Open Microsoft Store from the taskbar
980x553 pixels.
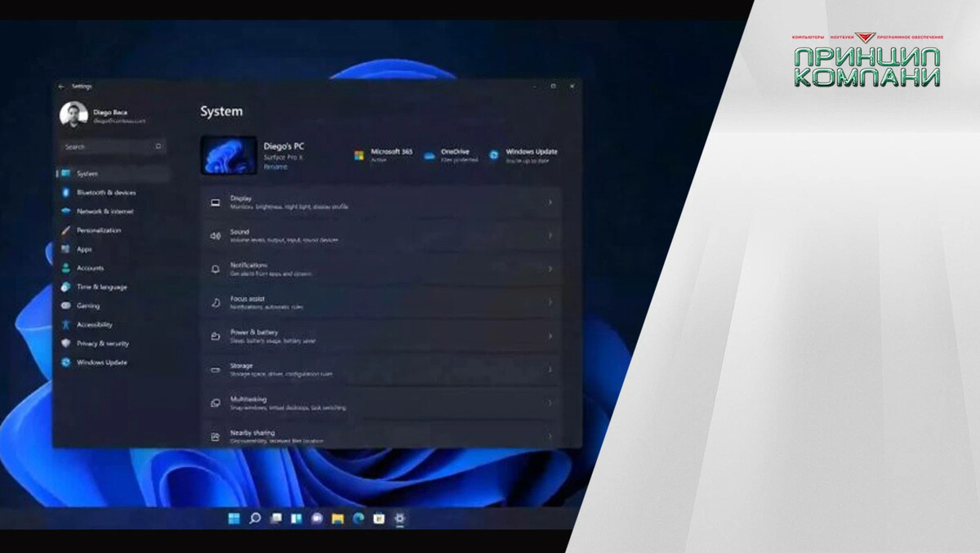point(379,518)
